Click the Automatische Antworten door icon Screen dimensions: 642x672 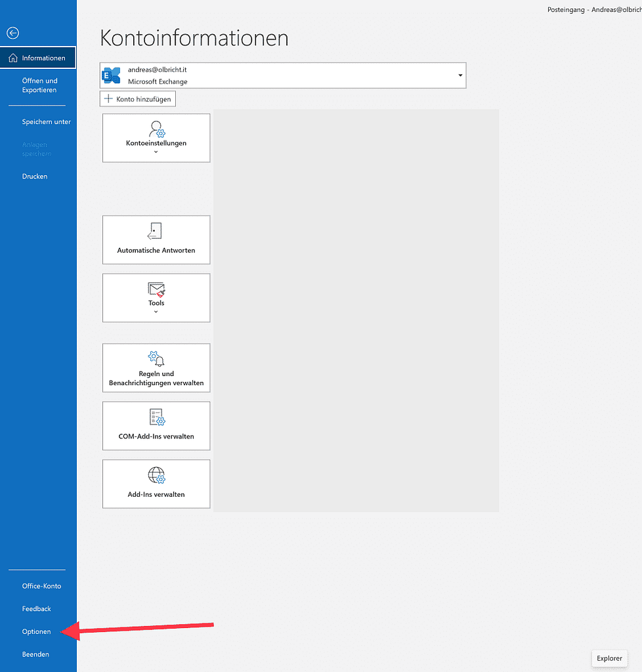pos(155,231)
